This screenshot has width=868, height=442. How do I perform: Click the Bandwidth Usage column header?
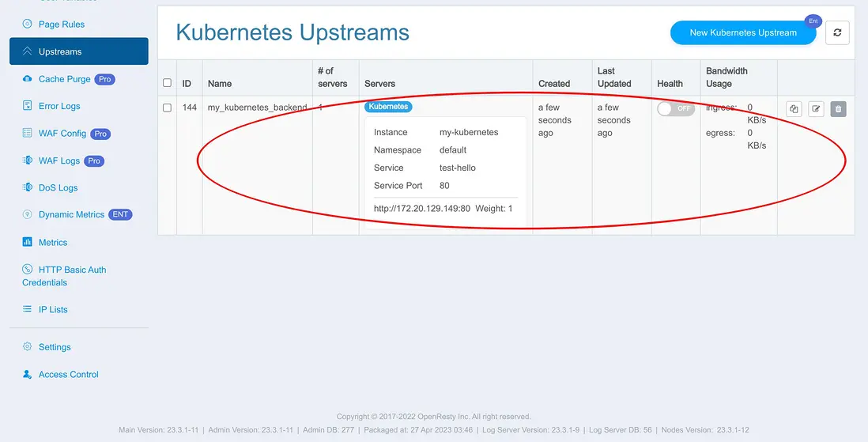[x=726, y=77]
